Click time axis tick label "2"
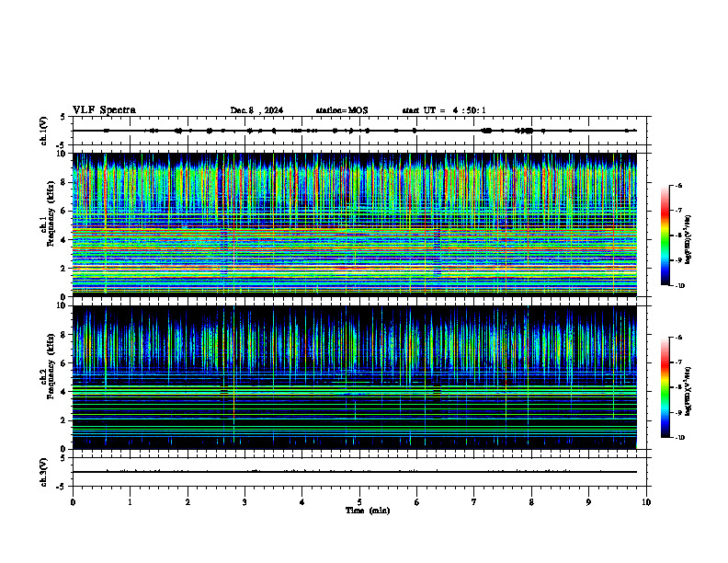This screenshot has height=563, width=728. 188,502
